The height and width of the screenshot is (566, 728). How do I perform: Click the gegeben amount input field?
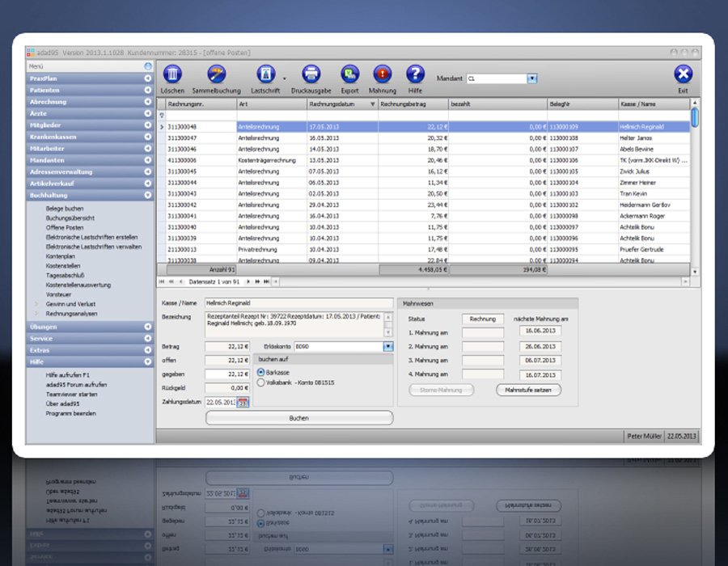pyautogui.click(x=226, y=374)
